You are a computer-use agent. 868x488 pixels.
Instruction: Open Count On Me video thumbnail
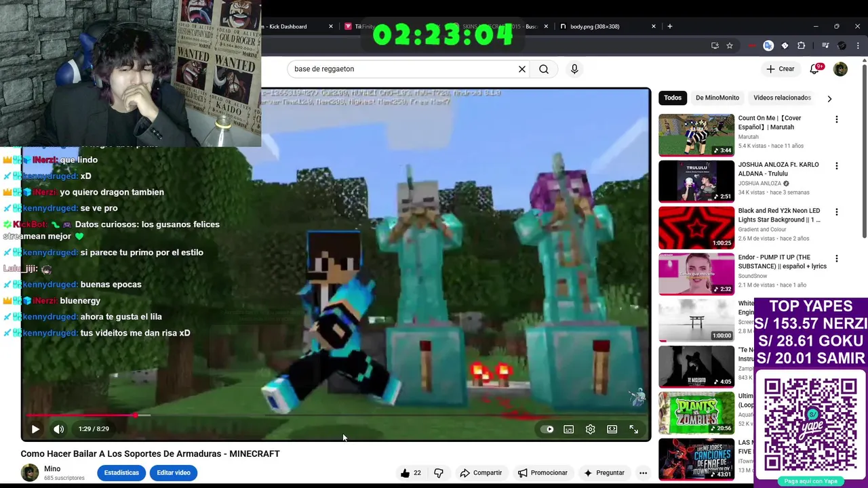(x=696, y=135)
